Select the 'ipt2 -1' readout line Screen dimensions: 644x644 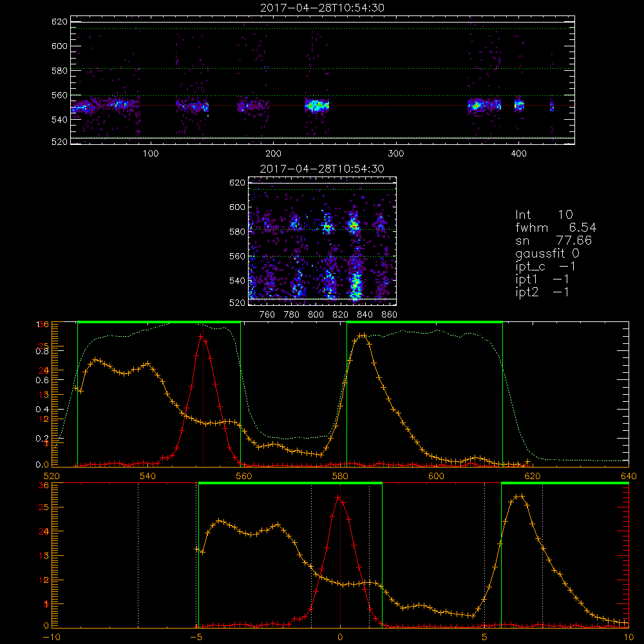(x=542, y=292)
